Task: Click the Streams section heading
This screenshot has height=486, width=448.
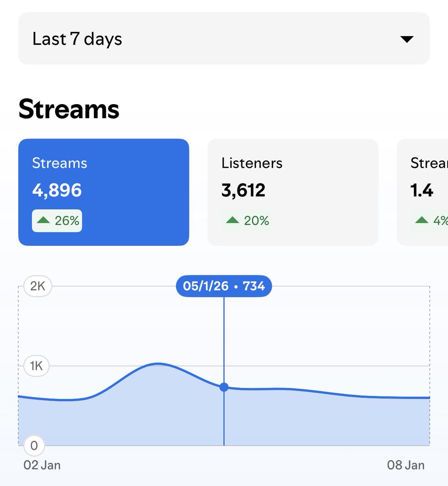Action: click(69, 109)
